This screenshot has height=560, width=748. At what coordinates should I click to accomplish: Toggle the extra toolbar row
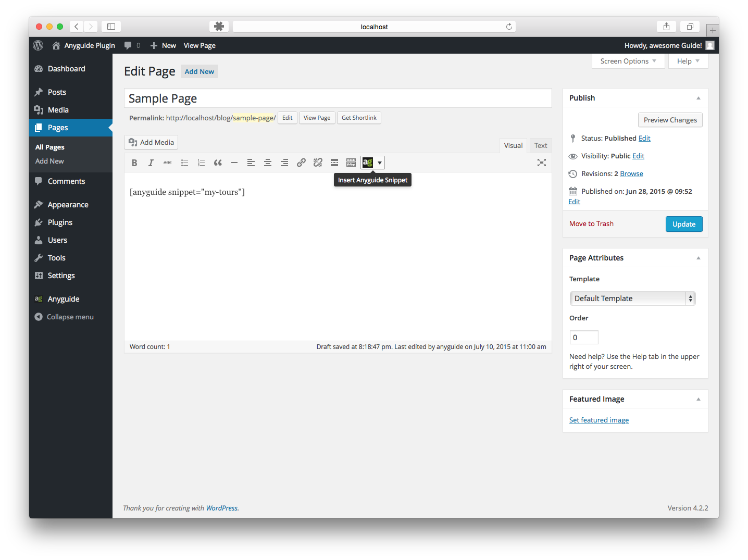(x=351, y=163)
